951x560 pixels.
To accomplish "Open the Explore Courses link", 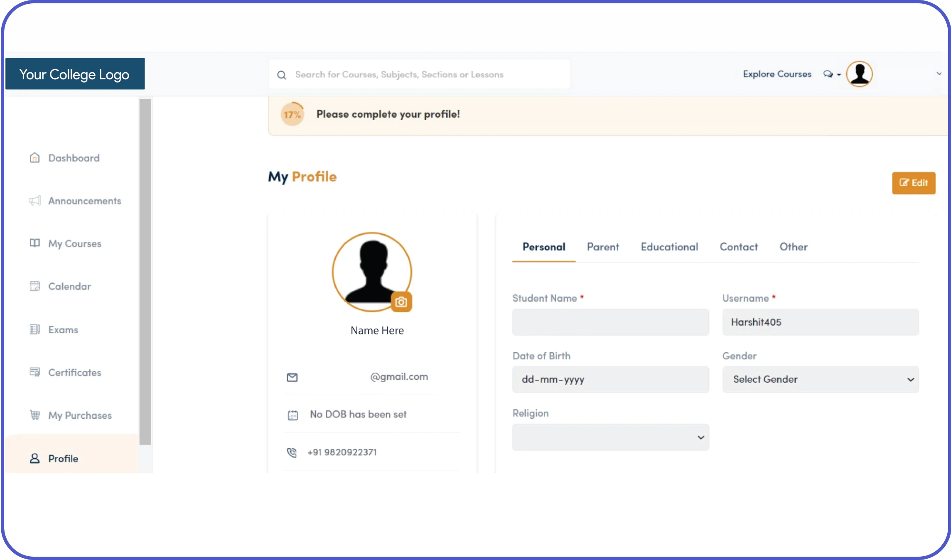I will [x=777, y=74].
